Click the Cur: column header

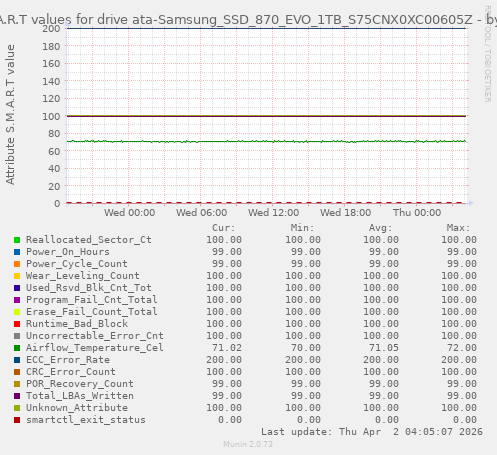(224, 228)
